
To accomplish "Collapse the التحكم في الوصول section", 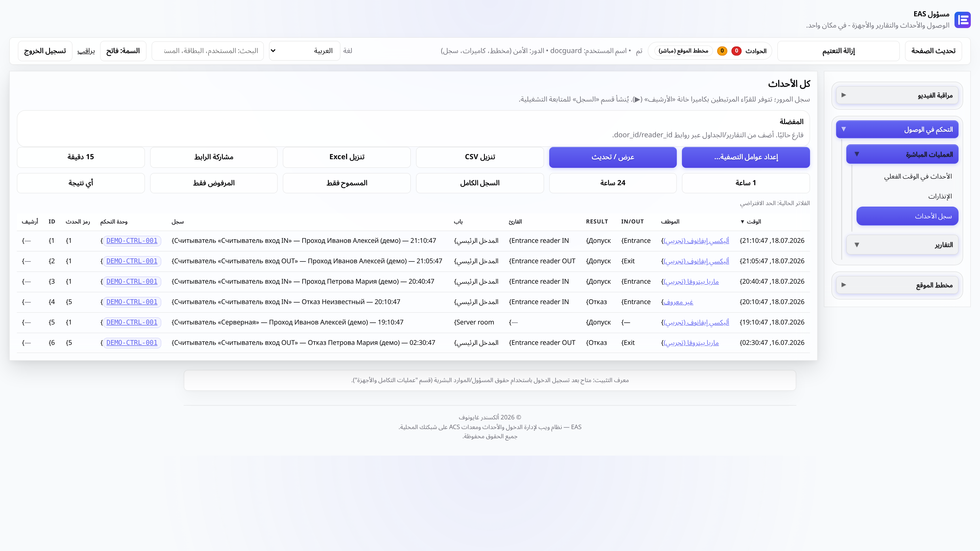I will pyautogui.click(x=897, y=129).
